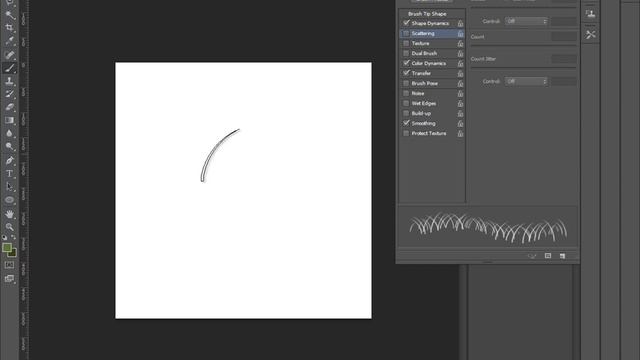640x360 pixels.
Task: Select the Crop tool
Action: click(x=9, y=28)
